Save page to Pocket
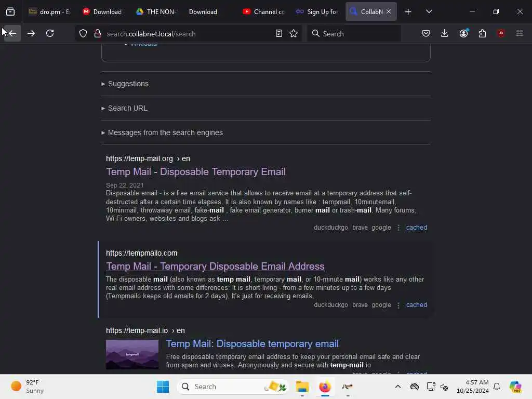The height and width of the screenshot is (399, 532). tap(426, 33)
